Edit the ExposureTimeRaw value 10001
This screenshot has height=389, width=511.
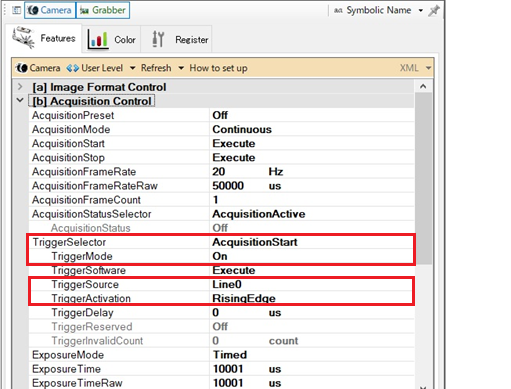[x=228, y=383]
